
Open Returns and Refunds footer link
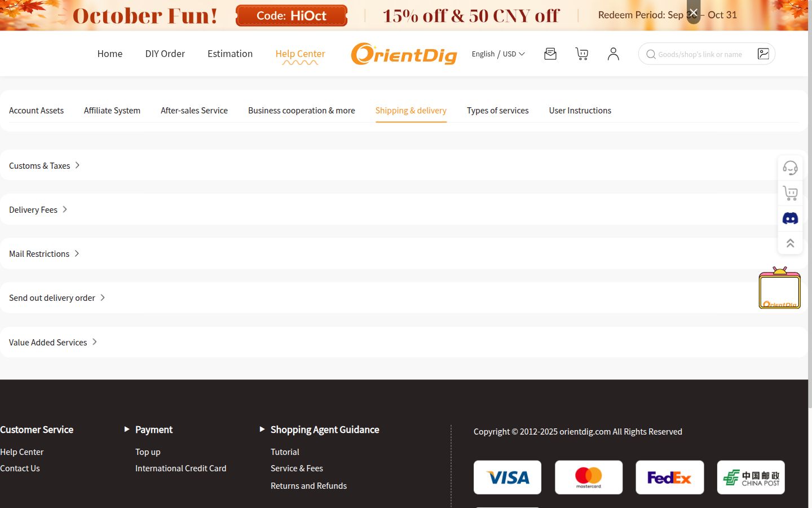click(308, 486)
